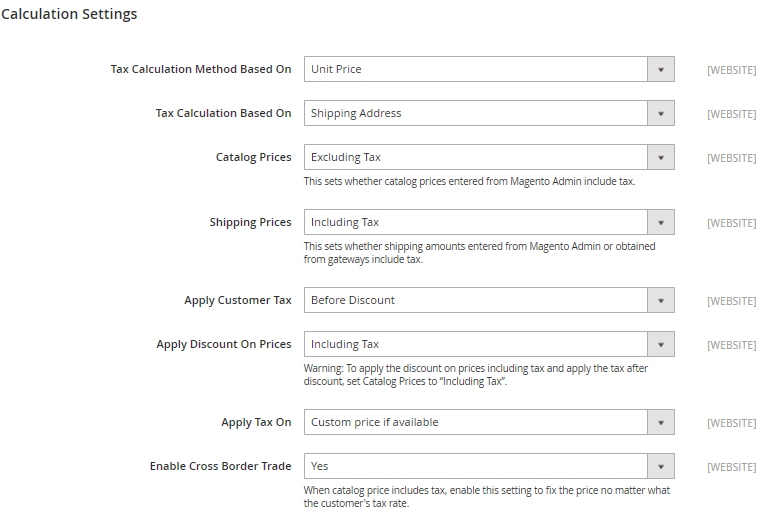Click Apply Tax On dropdown arrow

click(x=661, y=422)
